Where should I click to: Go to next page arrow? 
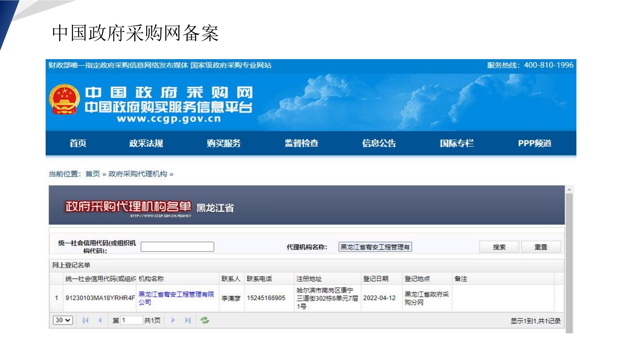(x=173, y=320)
